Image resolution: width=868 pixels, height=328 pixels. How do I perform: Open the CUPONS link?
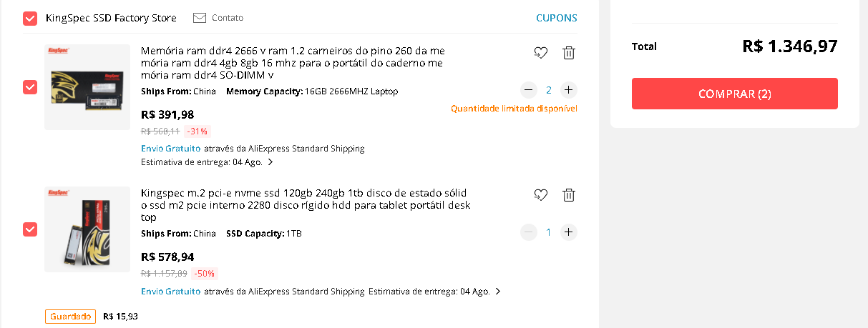click(x=556, y=18)
